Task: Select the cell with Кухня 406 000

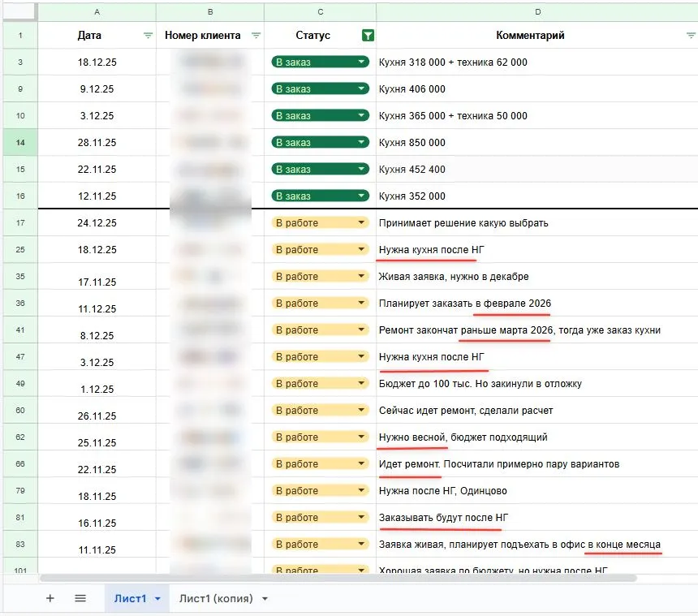Action: click(536, 89)
